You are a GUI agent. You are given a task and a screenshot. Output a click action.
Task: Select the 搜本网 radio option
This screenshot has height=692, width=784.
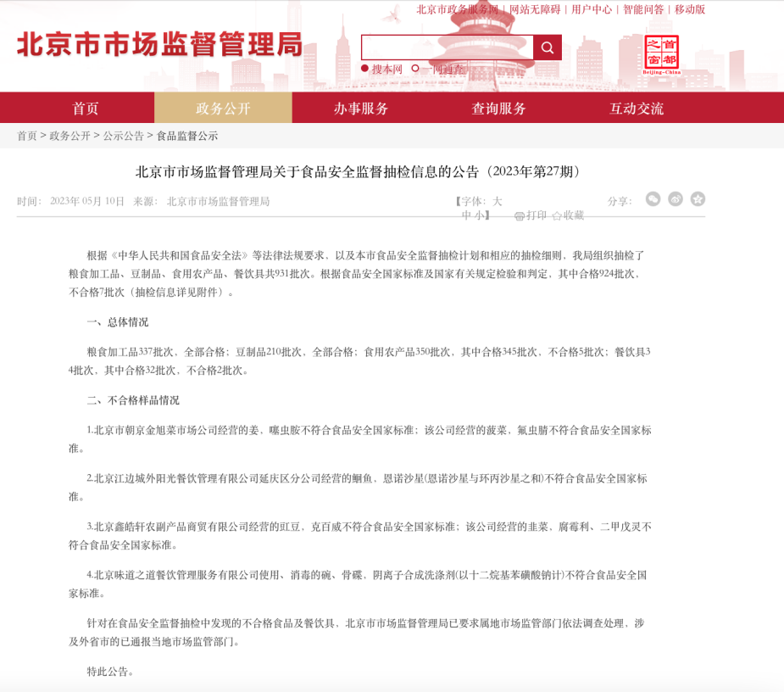click(364, 69)
